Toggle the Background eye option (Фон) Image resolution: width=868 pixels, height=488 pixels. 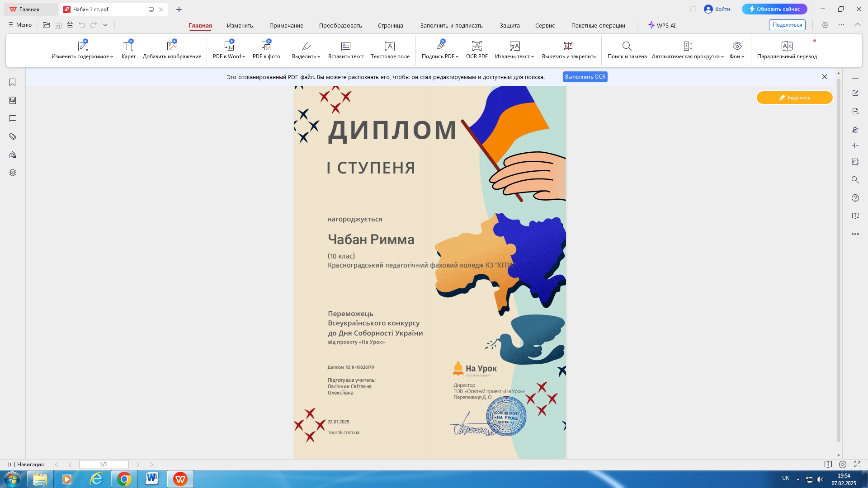pos(737,46)
